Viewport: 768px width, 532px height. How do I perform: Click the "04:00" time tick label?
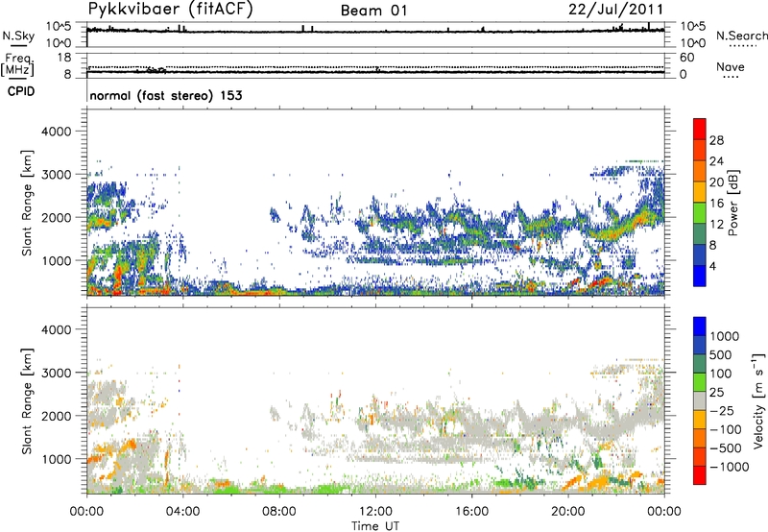(182, 512)
